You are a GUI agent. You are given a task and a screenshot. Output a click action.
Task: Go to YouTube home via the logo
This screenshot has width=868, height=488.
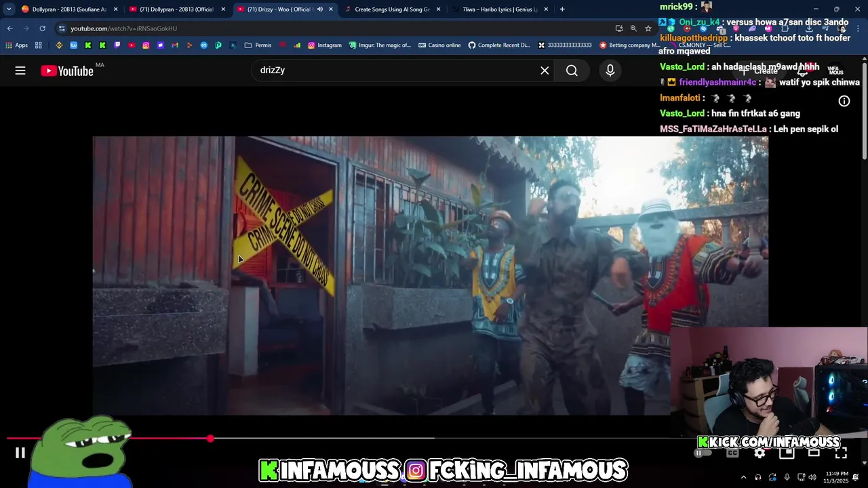tap(66, 70)
